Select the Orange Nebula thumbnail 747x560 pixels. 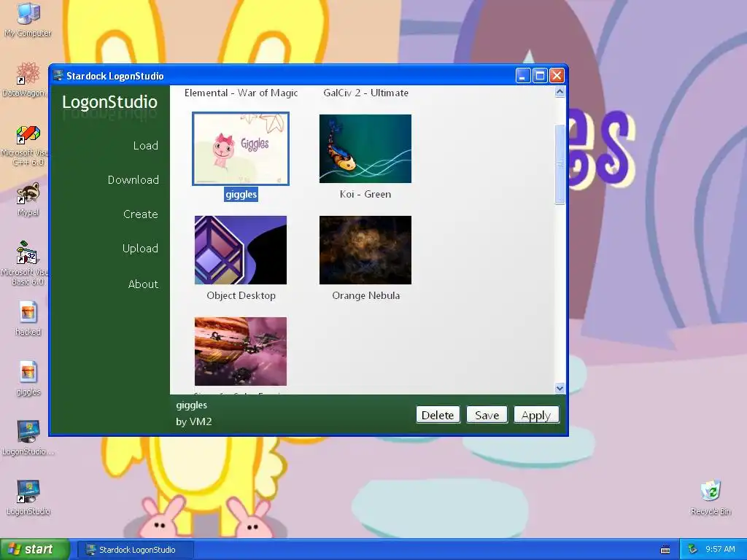[365, 250]
